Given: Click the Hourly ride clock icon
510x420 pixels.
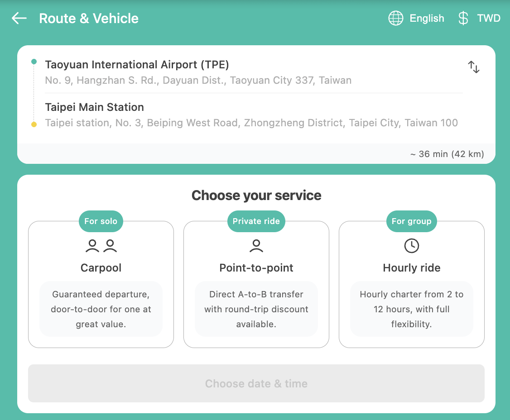Looking at the screenshot, I should (x=411, y=246).
